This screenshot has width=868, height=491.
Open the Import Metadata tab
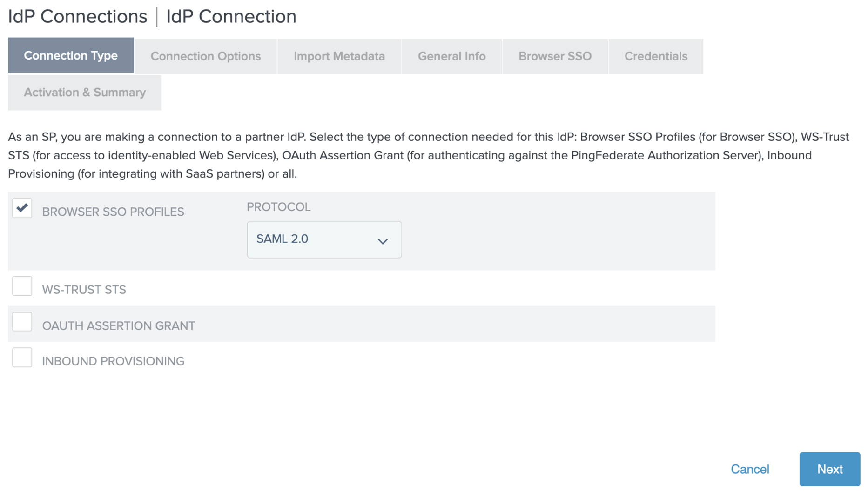[x=339, y=56]
